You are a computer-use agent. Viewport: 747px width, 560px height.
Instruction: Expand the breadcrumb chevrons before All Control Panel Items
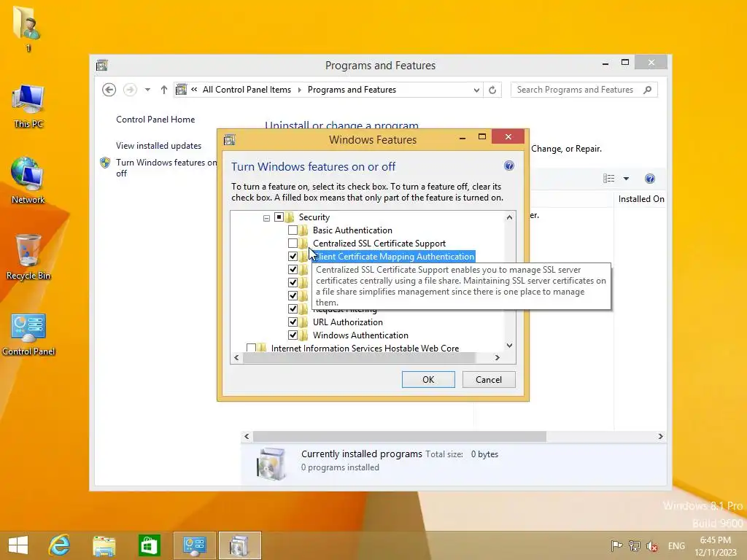pos(194,89)
